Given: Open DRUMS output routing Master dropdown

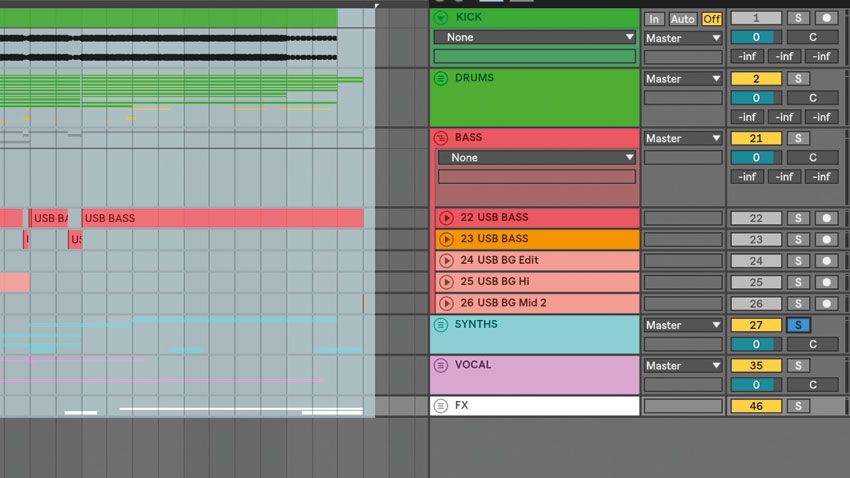Looking at the screenshot, I should (x=683, y=79).
